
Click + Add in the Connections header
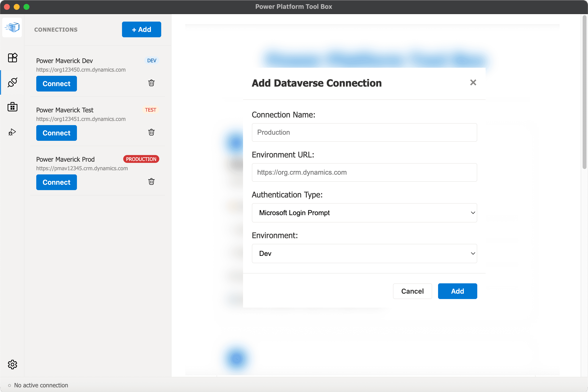coord(141,29)
